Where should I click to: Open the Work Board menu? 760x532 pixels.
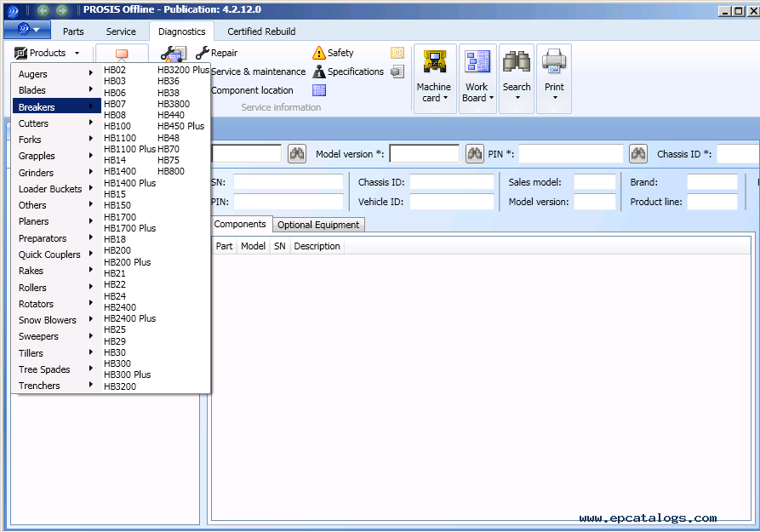click(477, 78)
